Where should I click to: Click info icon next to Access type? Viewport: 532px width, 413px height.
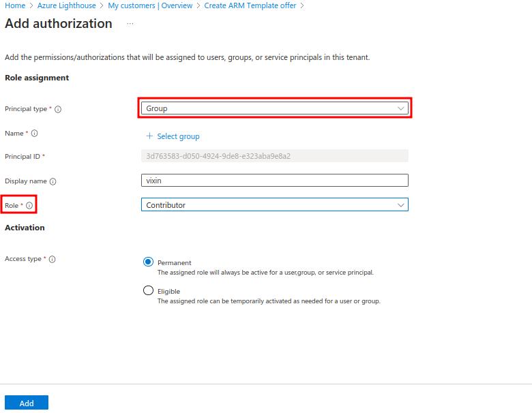[53, 259]
